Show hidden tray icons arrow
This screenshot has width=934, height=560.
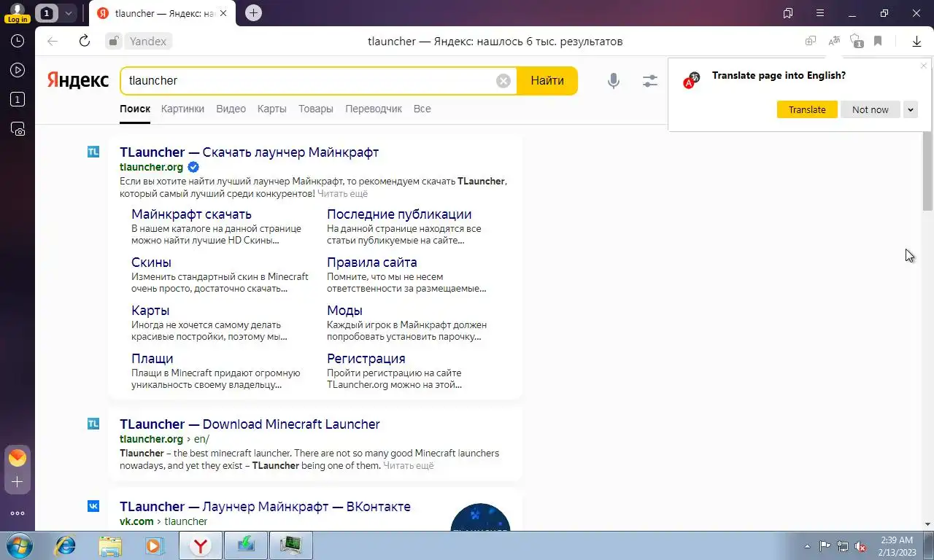tap(808, 546)
